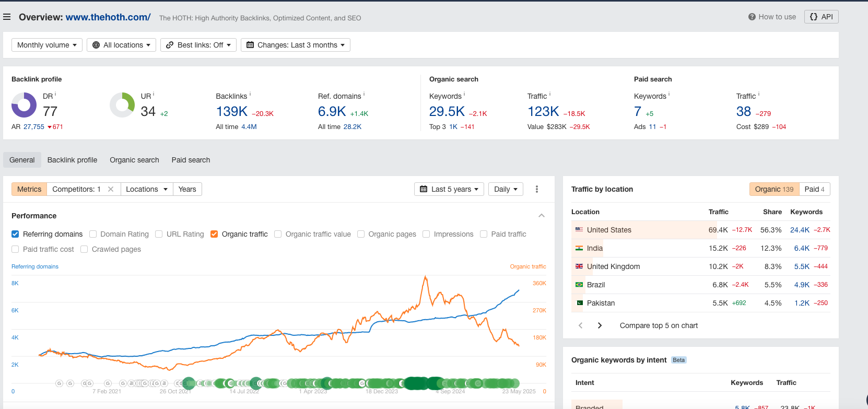Open United States keywords 24.4K
This screenshot has height=409, width=868.
(800, 230)
